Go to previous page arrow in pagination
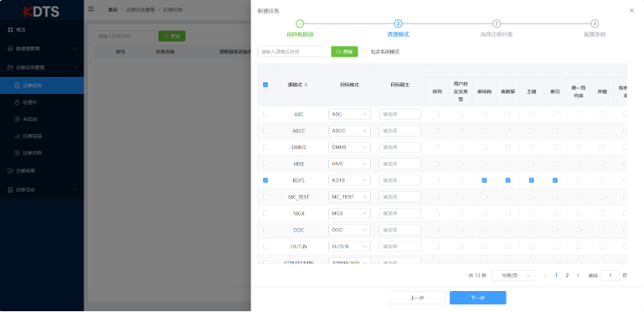 pos(545,276)
